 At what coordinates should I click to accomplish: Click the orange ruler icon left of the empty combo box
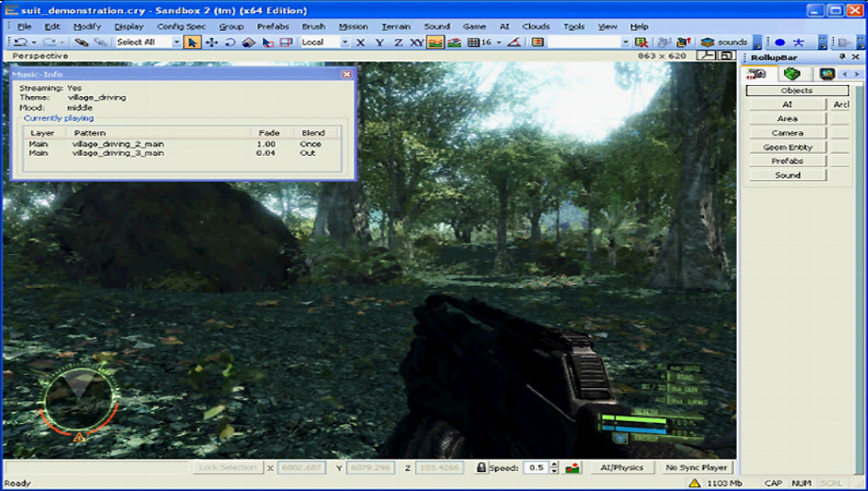538,42
